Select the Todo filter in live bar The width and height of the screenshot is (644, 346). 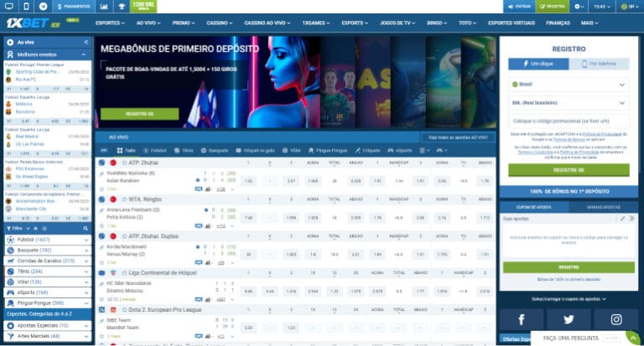pos(126,150)
